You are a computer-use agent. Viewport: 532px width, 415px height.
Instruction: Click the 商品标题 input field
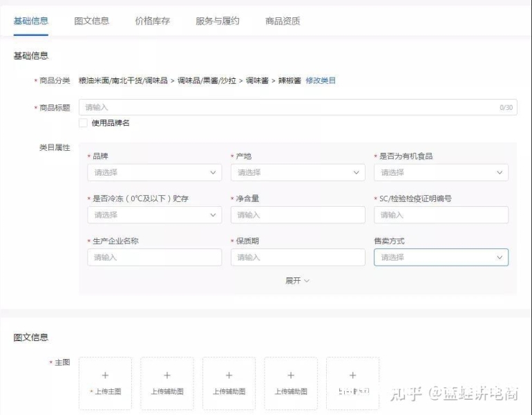(290, 107)
